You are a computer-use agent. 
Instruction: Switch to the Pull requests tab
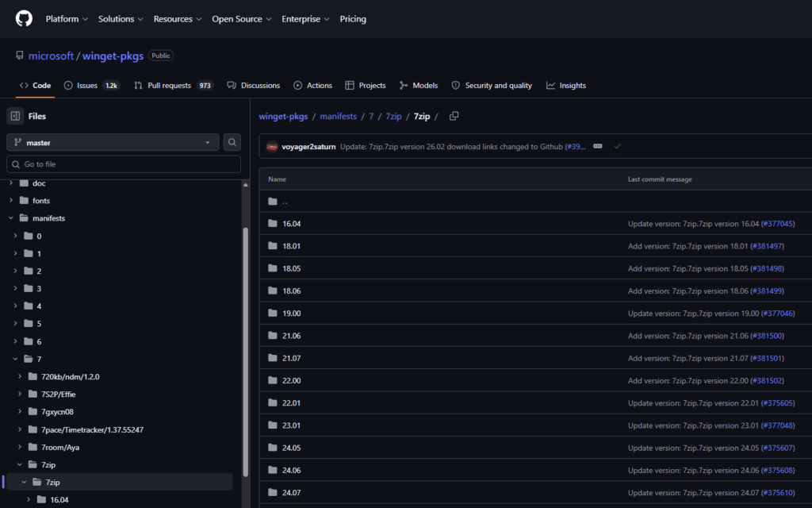174,86
